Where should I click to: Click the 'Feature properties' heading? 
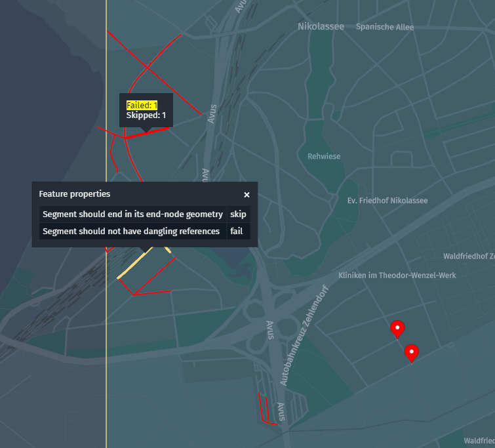tap(75, 194)
